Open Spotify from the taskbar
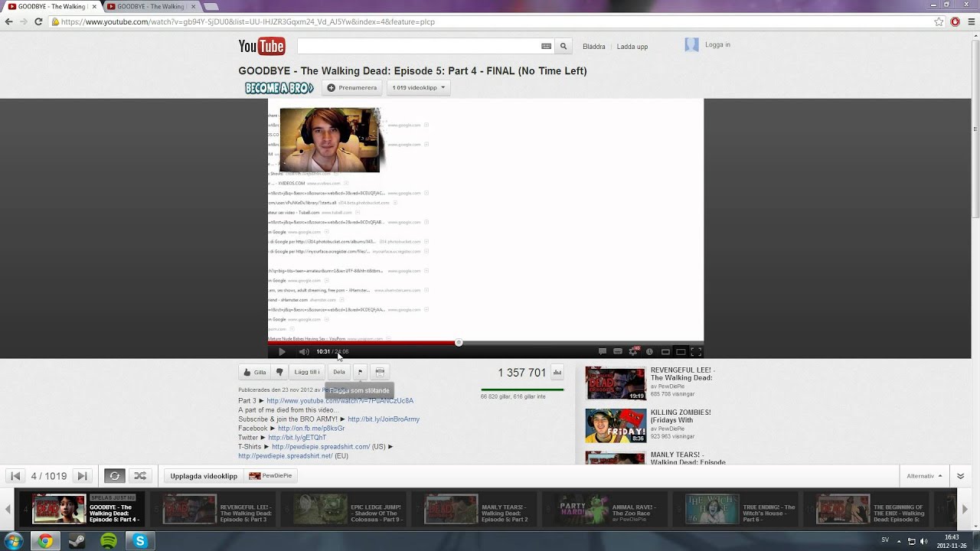 (109, 541)
